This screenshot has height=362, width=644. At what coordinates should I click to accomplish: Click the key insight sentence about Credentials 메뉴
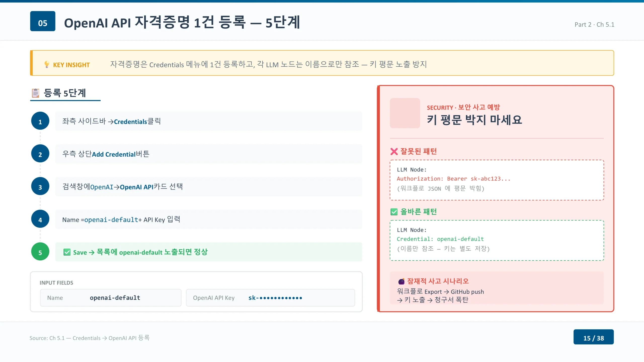click(268, 64)
